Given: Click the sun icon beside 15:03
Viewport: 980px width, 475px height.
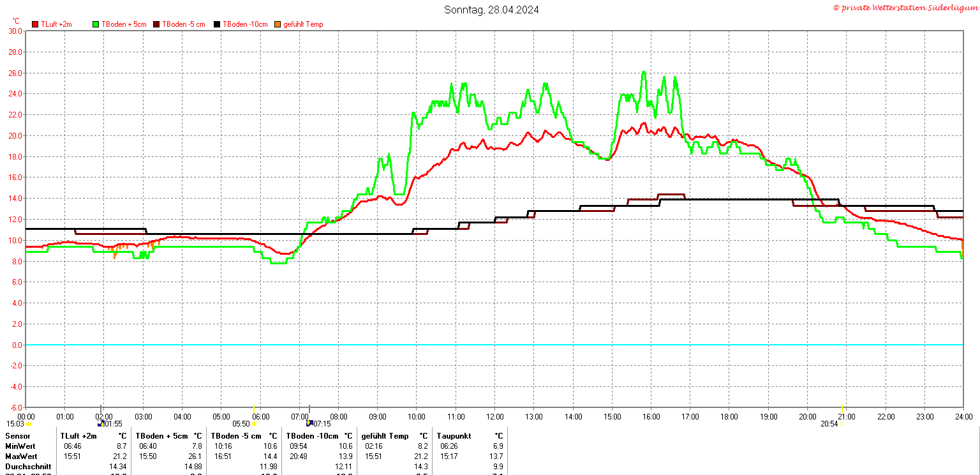Looking at the screenshot, I should (28, 423).
